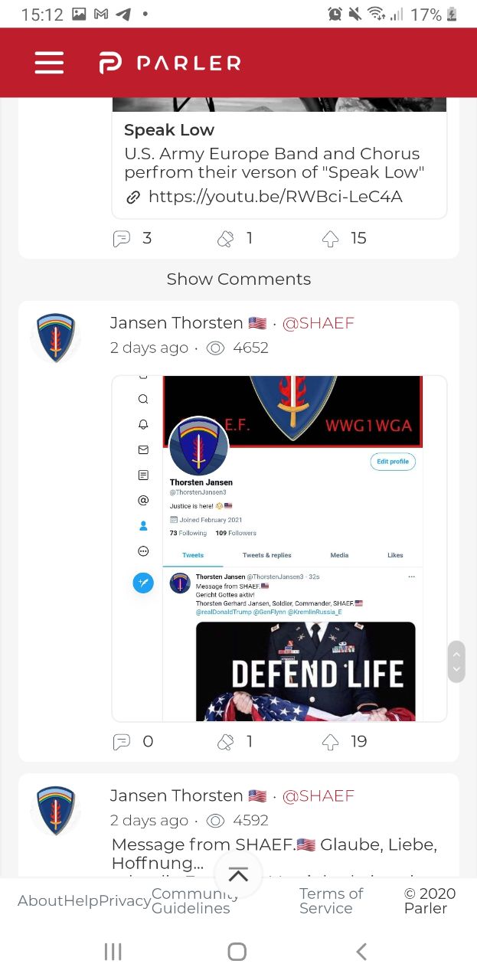Viewport: 477px width, 980px height.
Task: Upvote the post showing 19 votes
Action: pos(330,742)
